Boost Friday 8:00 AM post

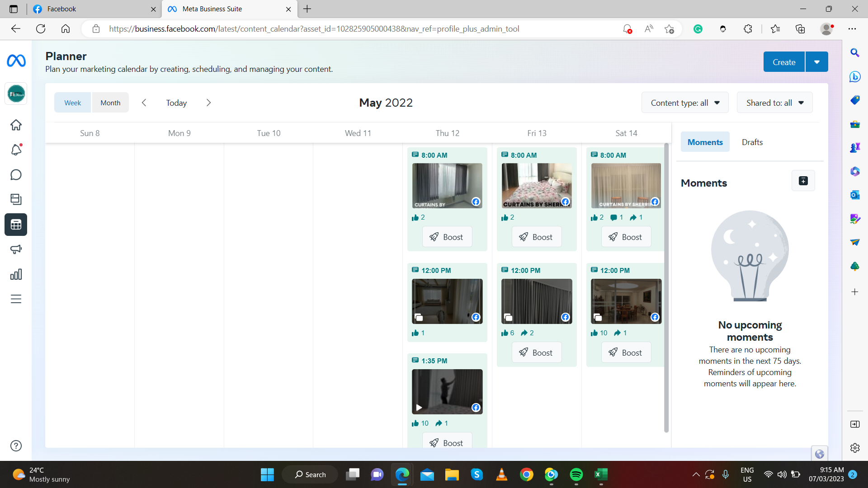pyautogui.click(x=536, y=237)
